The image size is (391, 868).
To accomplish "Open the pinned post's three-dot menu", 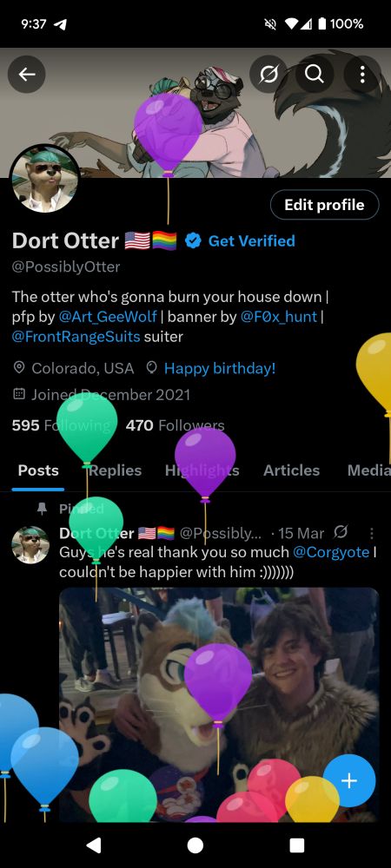I will click(x=372, y=533).
